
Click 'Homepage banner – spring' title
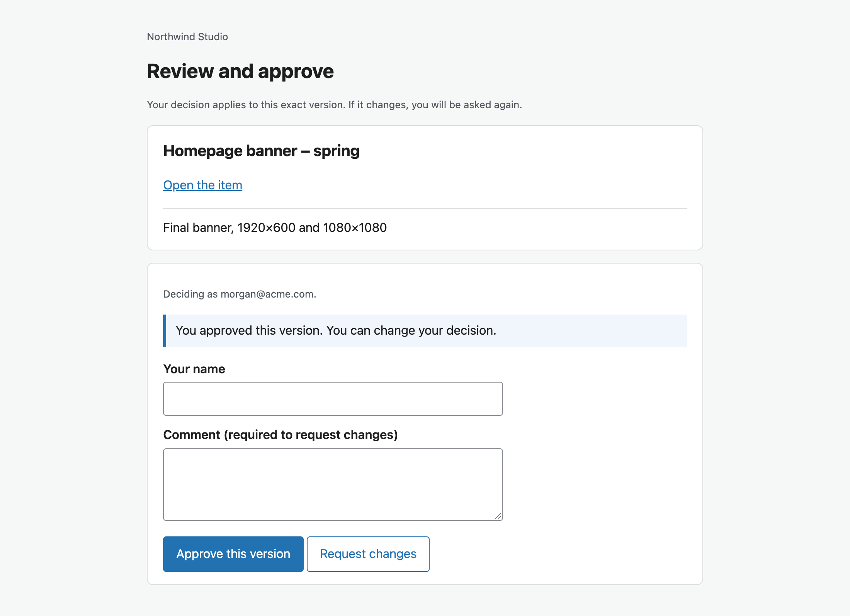pyautogui.click(x=261, y=151)
